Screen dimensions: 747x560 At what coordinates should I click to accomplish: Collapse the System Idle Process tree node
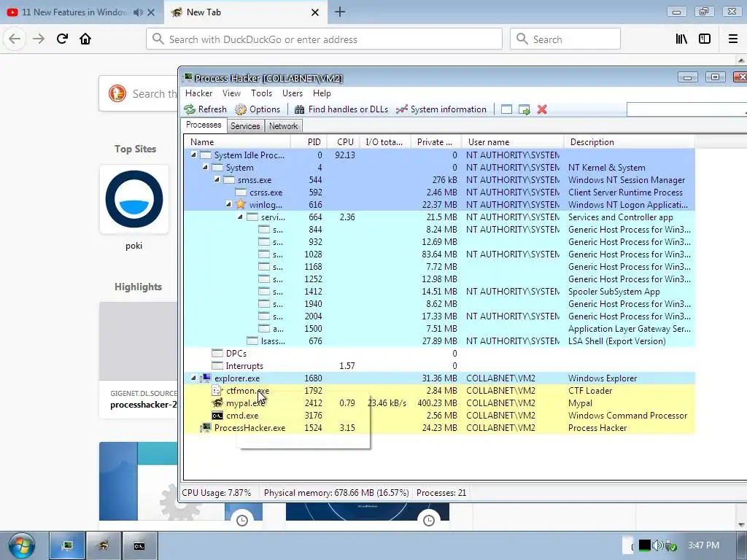point(193,155)
